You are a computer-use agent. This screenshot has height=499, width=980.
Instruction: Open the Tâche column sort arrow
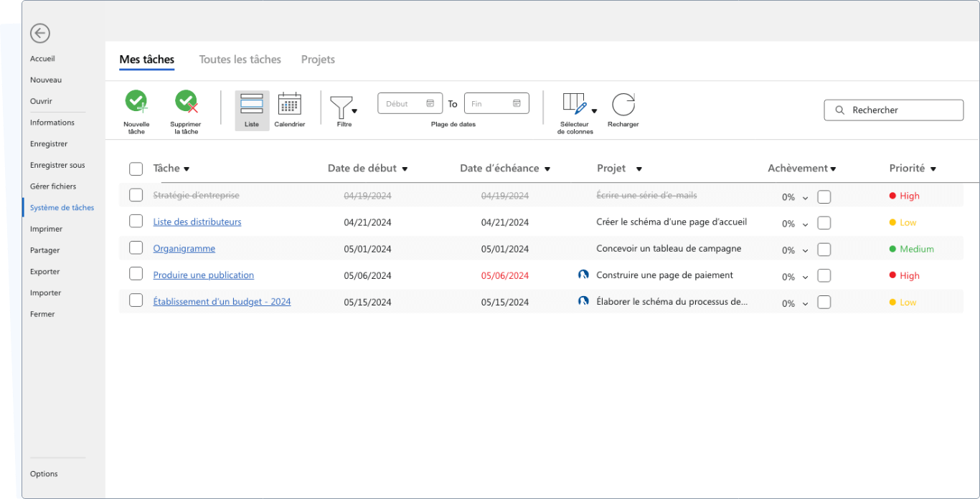pos(187,169)
